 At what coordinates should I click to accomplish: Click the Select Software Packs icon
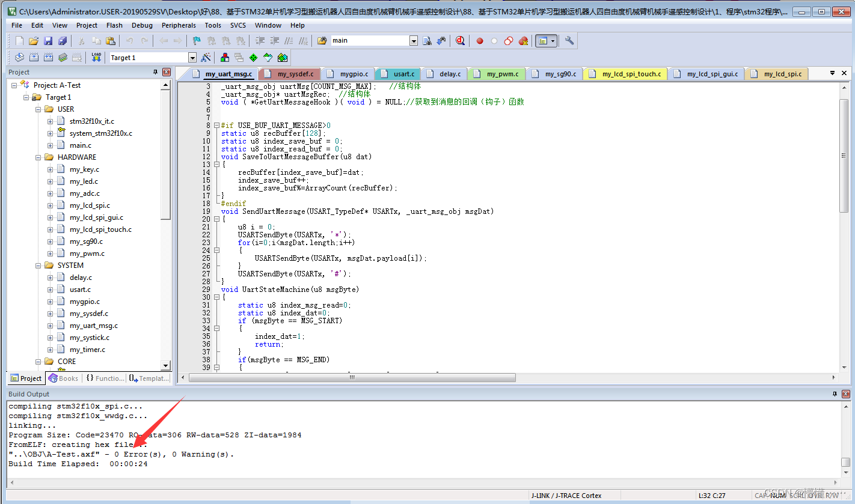tap(268, 58)
